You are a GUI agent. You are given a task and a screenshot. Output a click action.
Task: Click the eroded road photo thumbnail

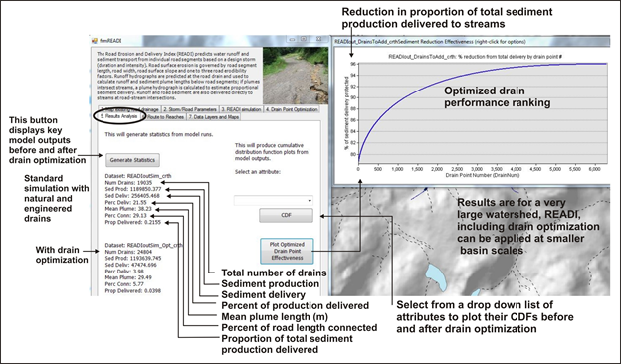click(296, 76)
